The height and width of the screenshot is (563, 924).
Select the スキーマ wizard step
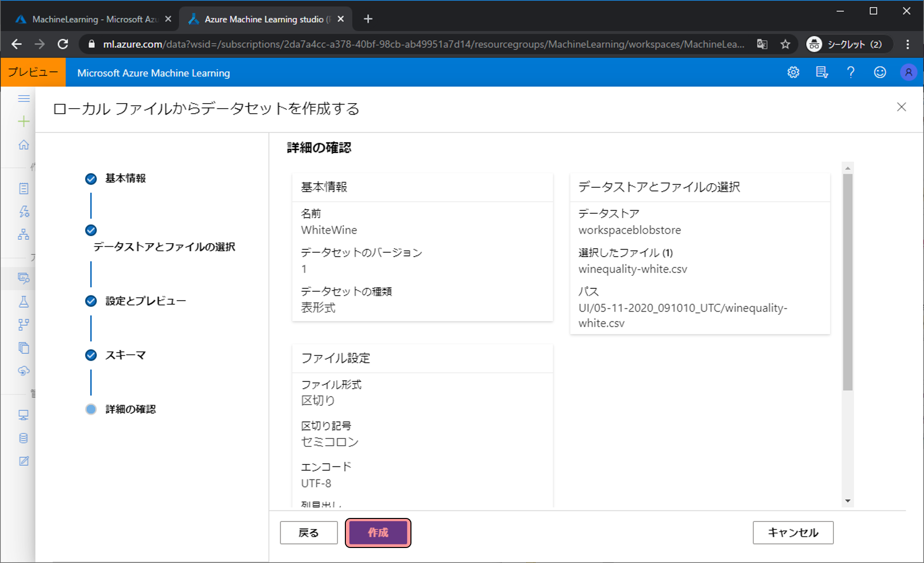(x=125, y=355)
